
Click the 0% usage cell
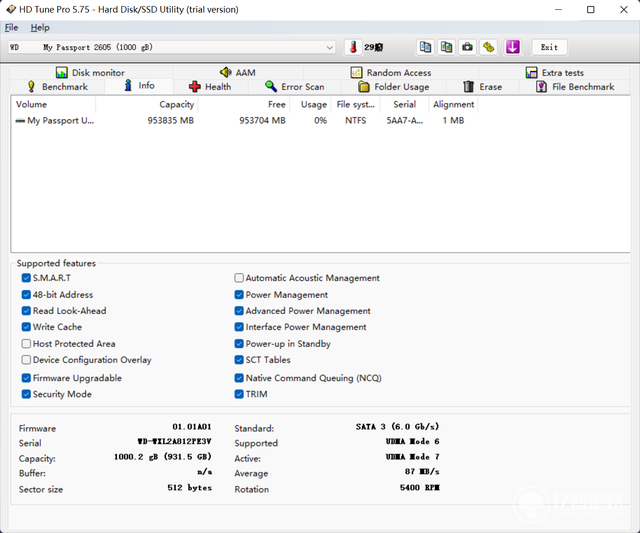(320, 121)
